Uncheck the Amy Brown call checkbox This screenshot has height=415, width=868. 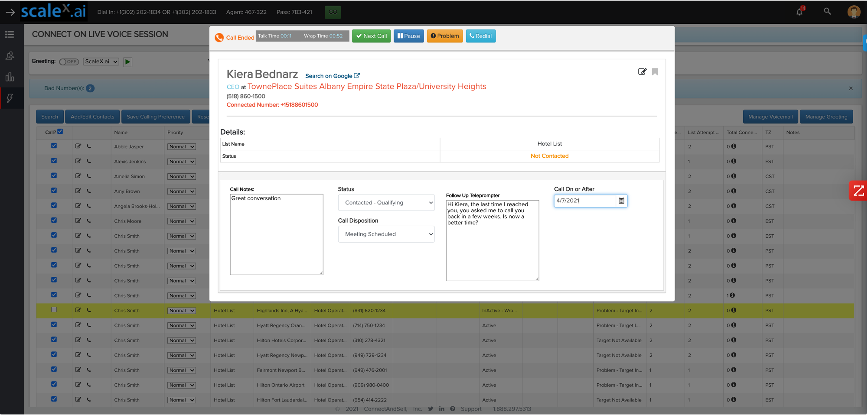pos(54,191)
